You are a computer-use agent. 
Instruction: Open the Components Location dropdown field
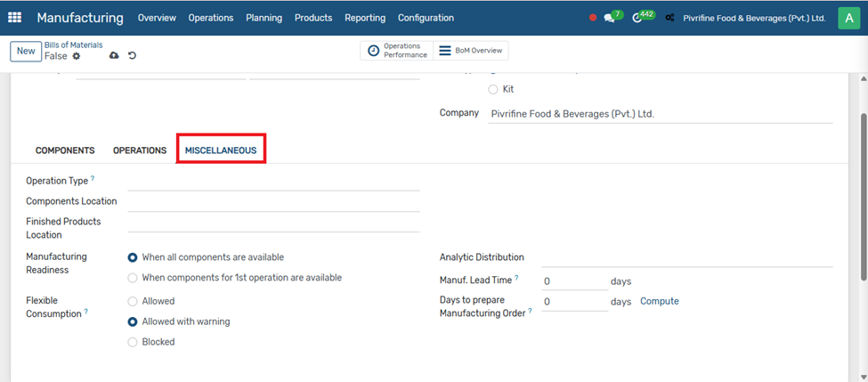click(273, 202)
